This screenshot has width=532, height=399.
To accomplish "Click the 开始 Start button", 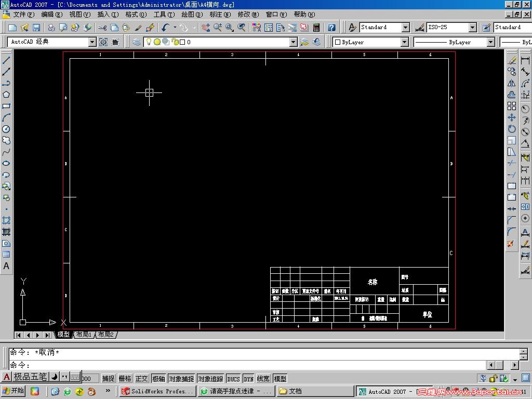I will pyautogui.click(x=13, y=391).
